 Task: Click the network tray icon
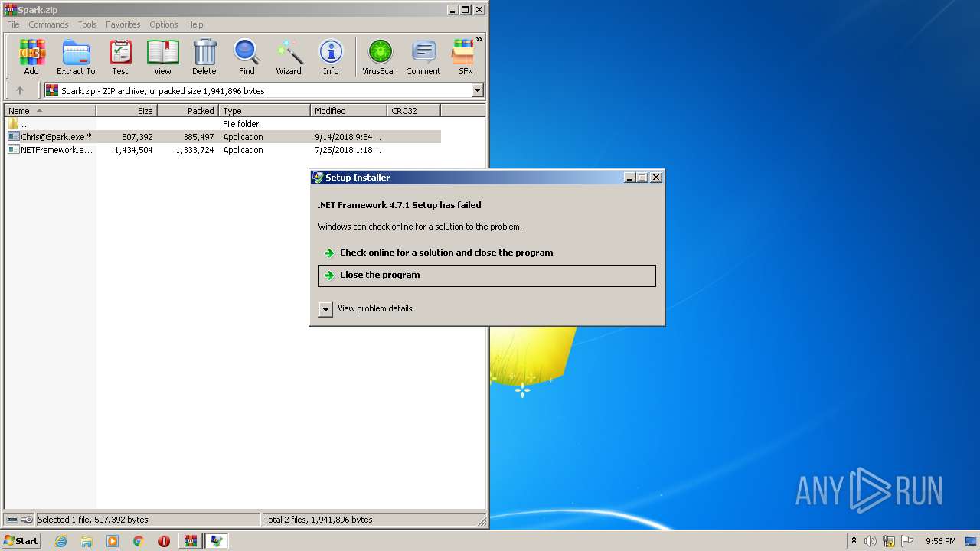889,541
